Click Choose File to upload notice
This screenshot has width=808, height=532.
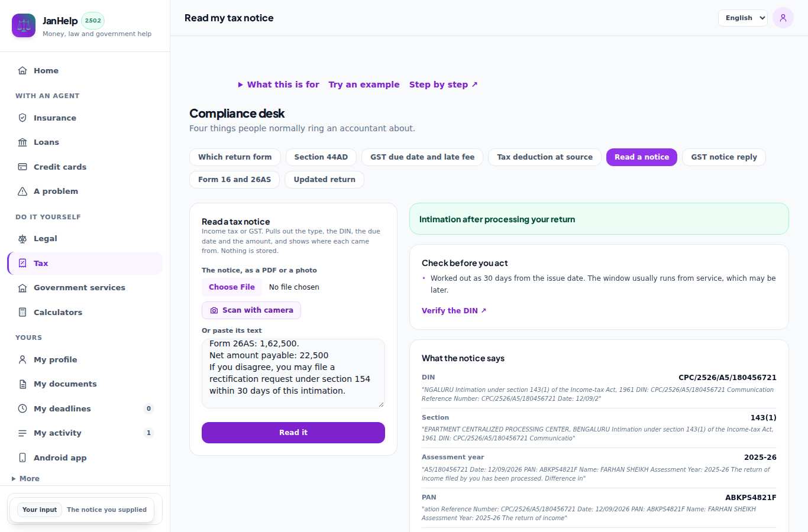tap(232, 287)
